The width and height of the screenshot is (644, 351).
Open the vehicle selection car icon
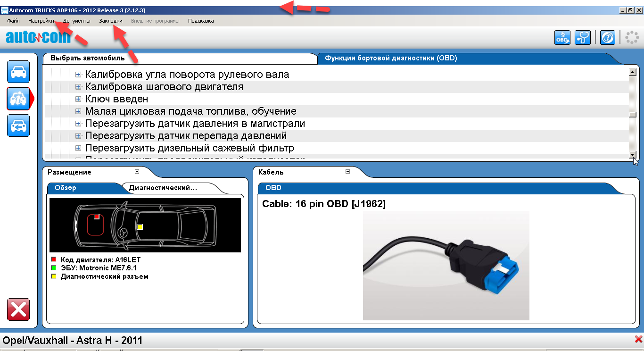[x=18, y=72]
